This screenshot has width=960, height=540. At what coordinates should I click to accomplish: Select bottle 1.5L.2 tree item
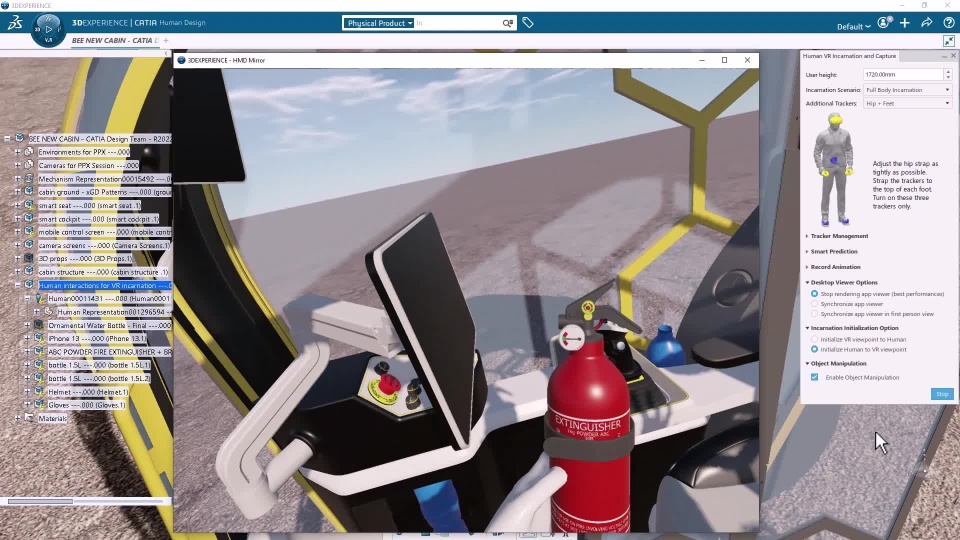point(99,378)
